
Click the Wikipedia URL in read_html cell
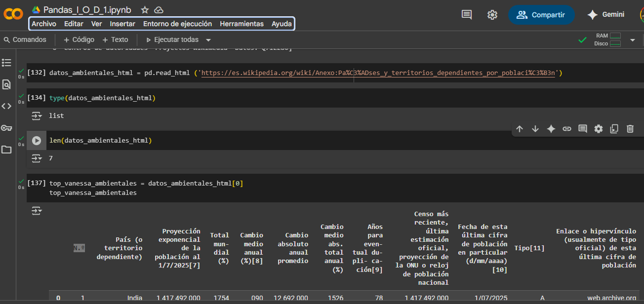[379, 73]
